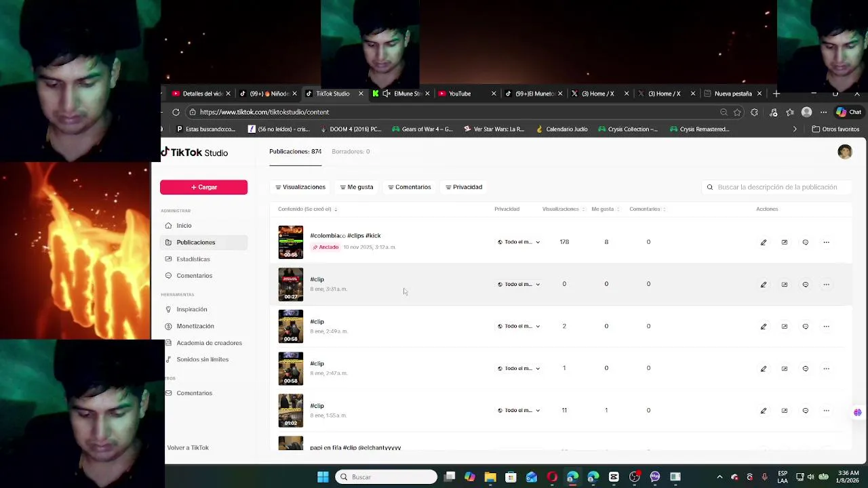Switch to Borradores: 0 tab
The height and width of the screenshot is (488, 868).
[351, 151]
